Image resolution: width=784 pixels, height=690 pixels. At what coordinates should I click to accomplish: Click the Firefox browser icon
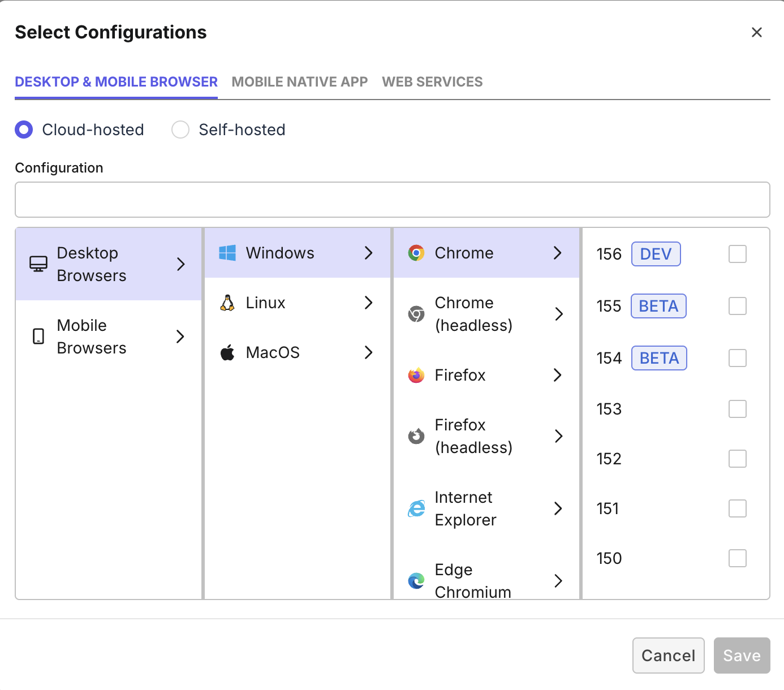pyautogui.click(x=416, y=375)
